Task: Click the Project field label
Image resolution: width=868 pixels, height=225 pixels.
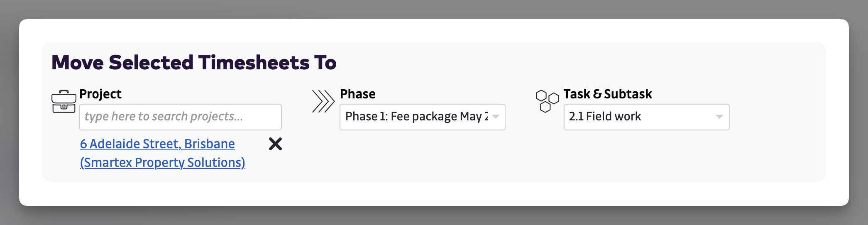Action: click(x=100, y=94)
